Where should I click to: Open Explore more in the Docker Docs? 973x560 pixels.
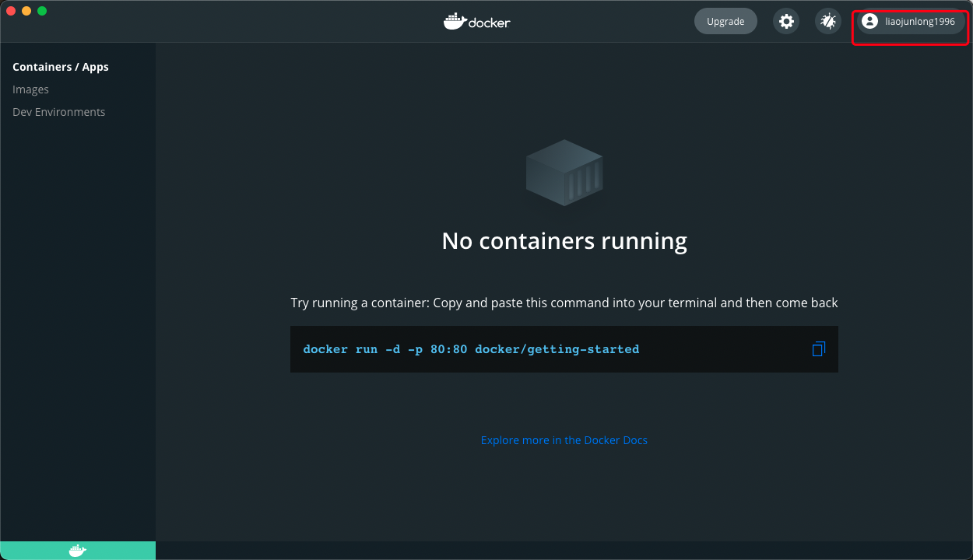tap(564, 440)
